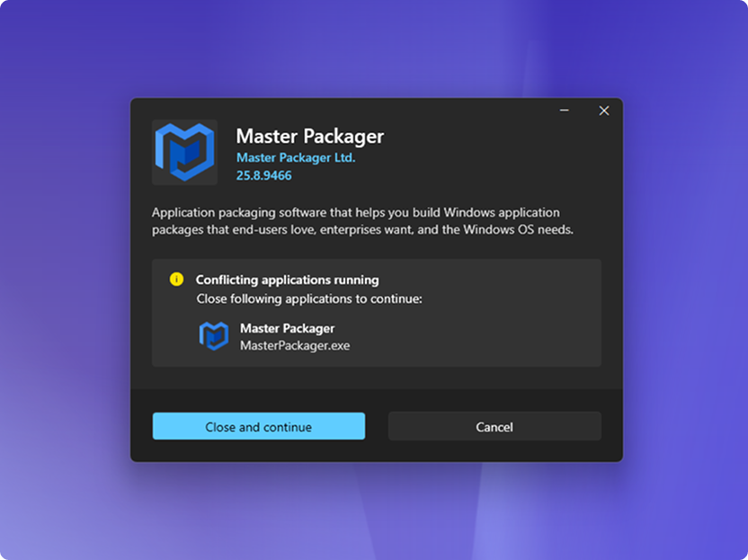Click the Master Packager title heading
Image resolution: width=748 pixels, height=560 pixels.
point(310,136)
